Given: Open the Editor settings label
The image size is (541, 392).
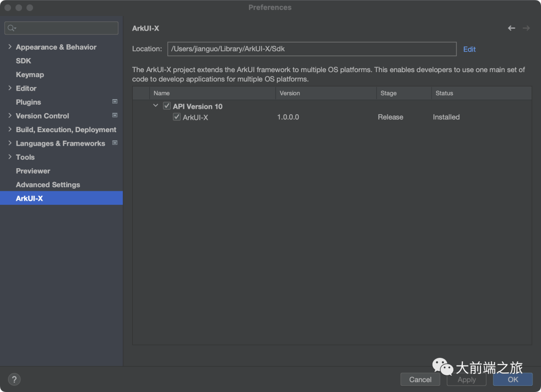Looking at the screenshot, I should click(x=26, y=88).
